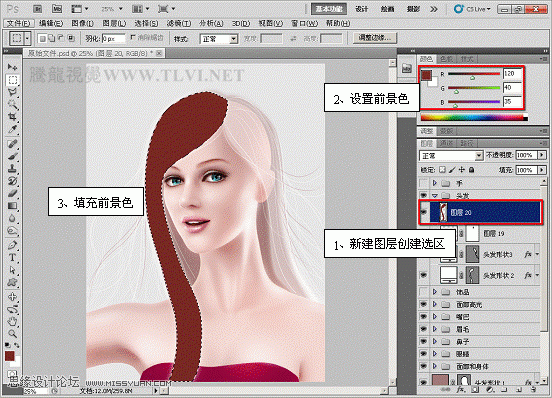Screen dimensions: 552x398
Task: Toggle the 消除锯齿 anti-alias checkbox
Action: tap(133, 37)
